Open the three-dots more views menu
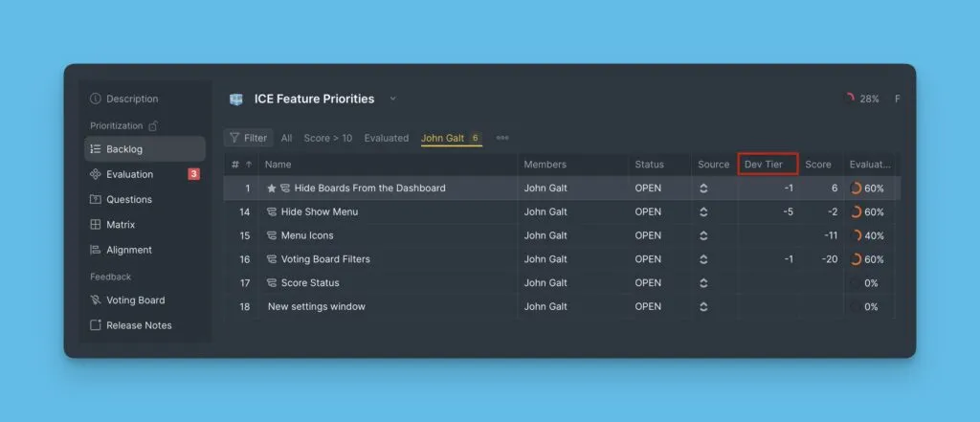The height and width of the screenshot is (422, 980). pyautogui.click(x=502, y=138)
